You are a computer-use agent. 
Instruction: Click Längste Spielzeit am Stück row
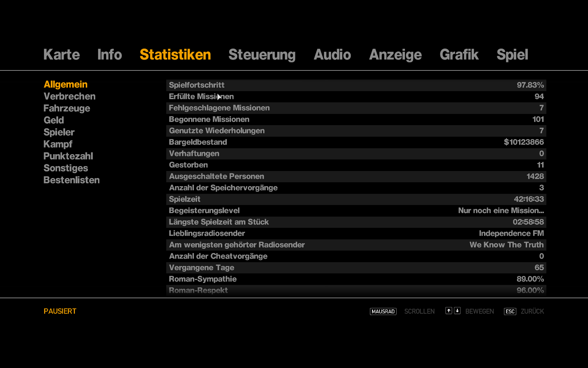(x=356, y=222)
